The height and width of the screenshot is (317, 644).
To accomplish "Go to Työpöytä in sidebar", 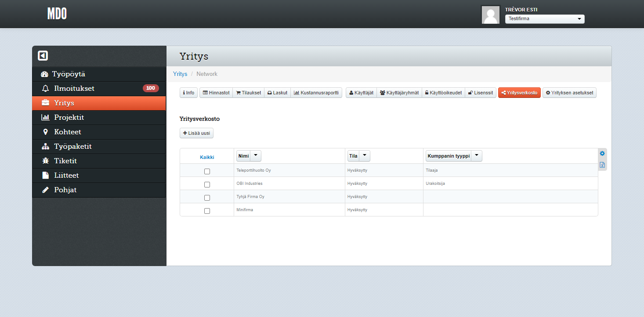I will click(x=99, y=74).
